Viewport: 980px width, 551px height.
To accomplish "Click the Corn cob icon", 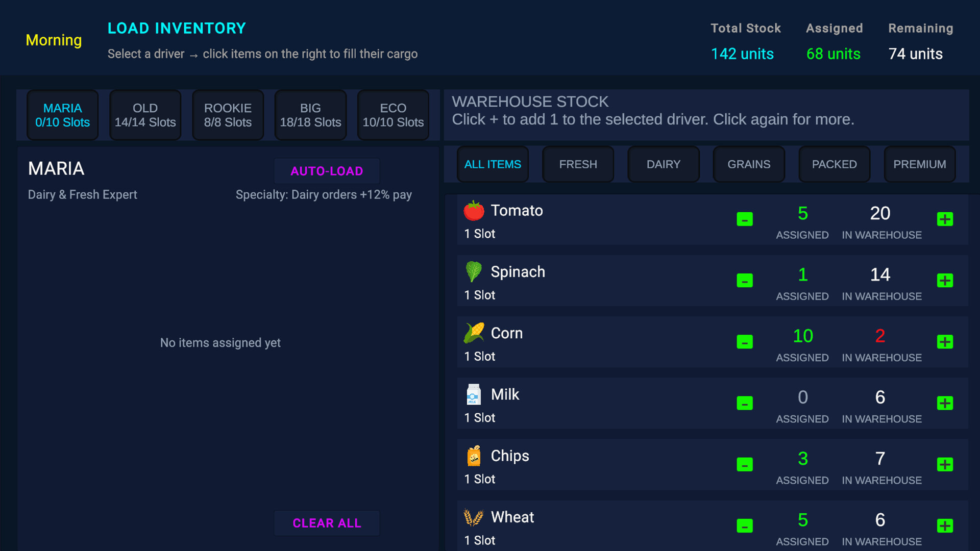I will coord(474,333).
